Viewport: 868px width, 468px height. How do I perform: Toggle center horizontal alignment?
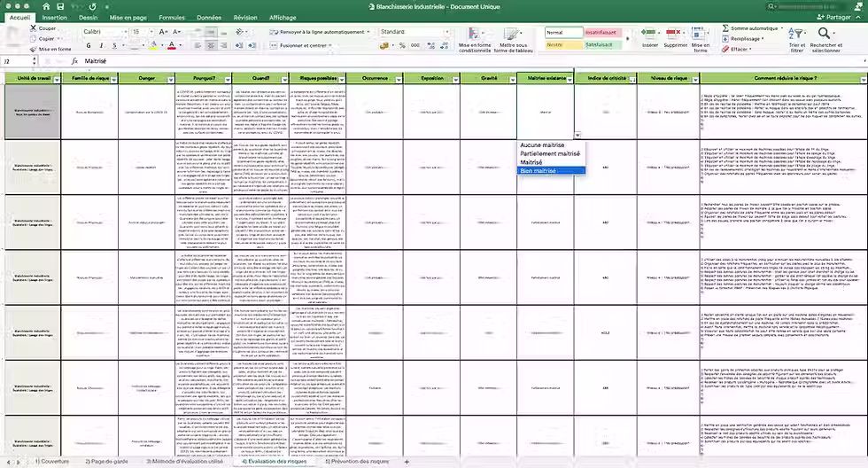pos(211,45)
